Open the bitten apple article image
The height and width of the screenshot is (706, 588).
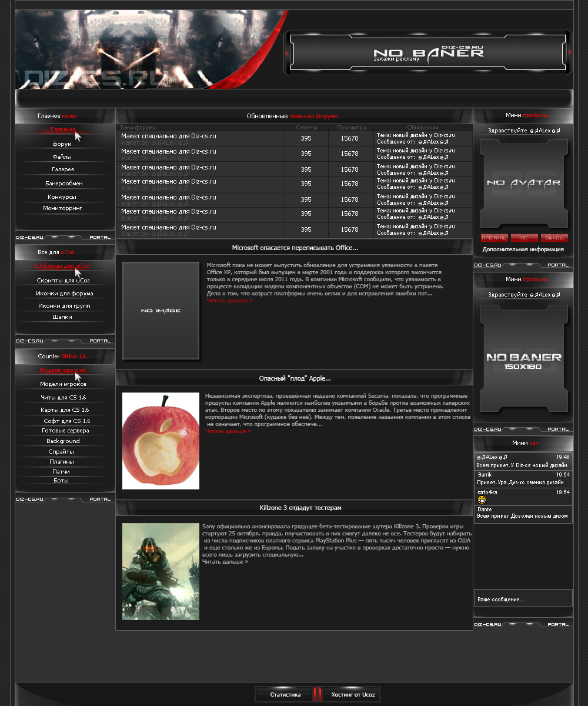(161, 441)
